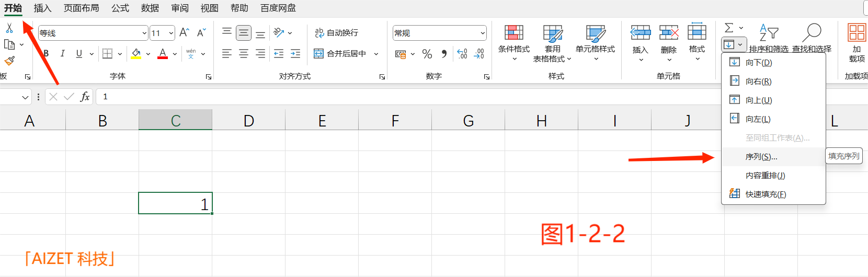The width and height of the screenshot is (868, 277).
Task: Select the Format Painter brush icon
Action: [9, 61]
